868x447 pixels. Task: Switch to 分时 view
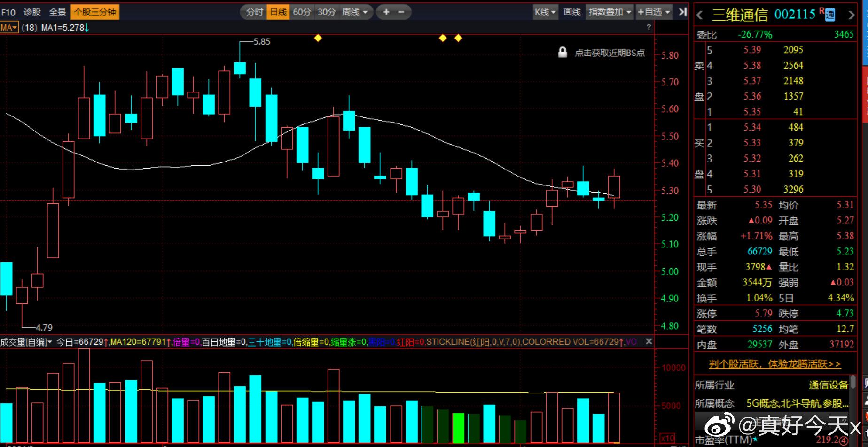point(255,12)
